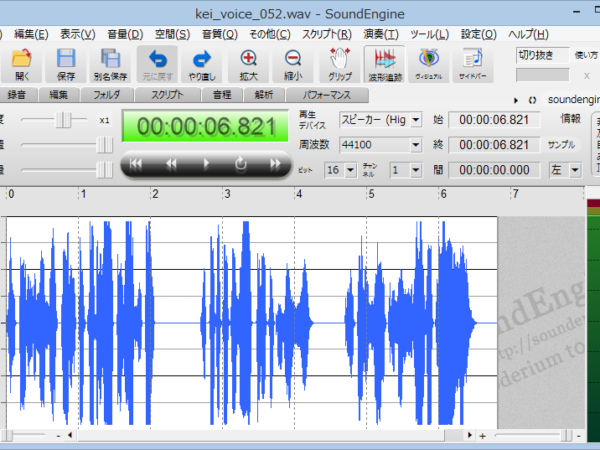Viewport: 600px width, 450px height.
Task: Open the 音量(D) menu
Action: coord(125,34)
